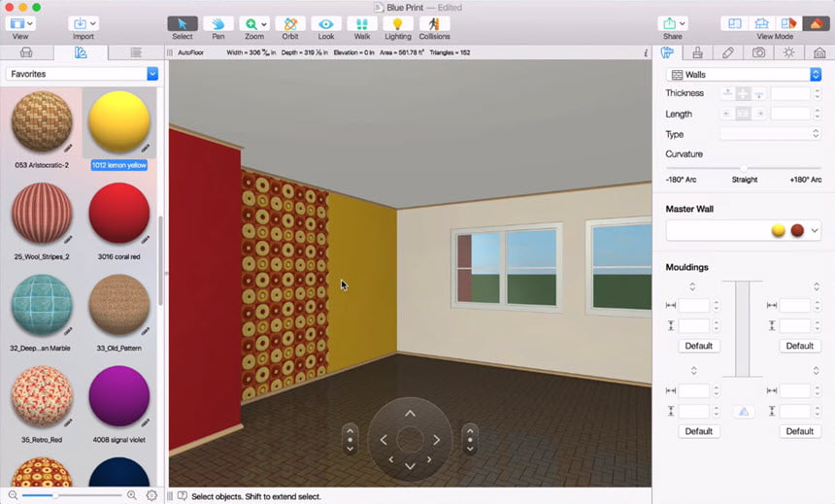Click the left arrow on the navigation pad
Screen dimensions: 835x504
pyautogui.click(x=384, y=440)
